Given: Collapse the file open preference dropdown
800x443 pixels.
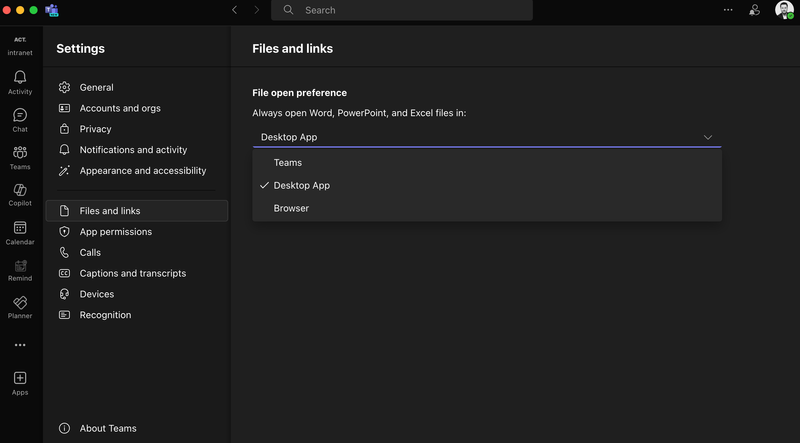Looking at the screenshot, I should (x=707, y=137).
